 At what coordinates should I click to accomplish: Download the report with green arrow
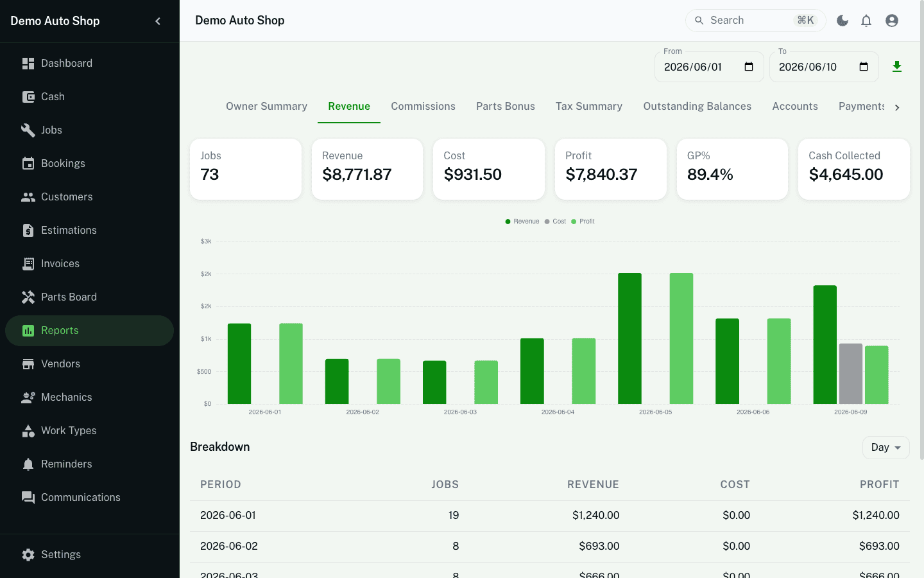click(897, 67)
